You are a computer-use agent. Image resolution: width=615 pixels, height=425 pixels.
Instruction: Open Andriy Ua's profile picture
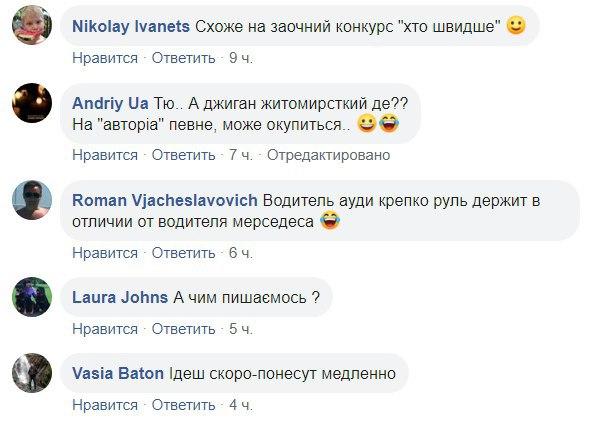pyautogui.click(x=31, y=103)
